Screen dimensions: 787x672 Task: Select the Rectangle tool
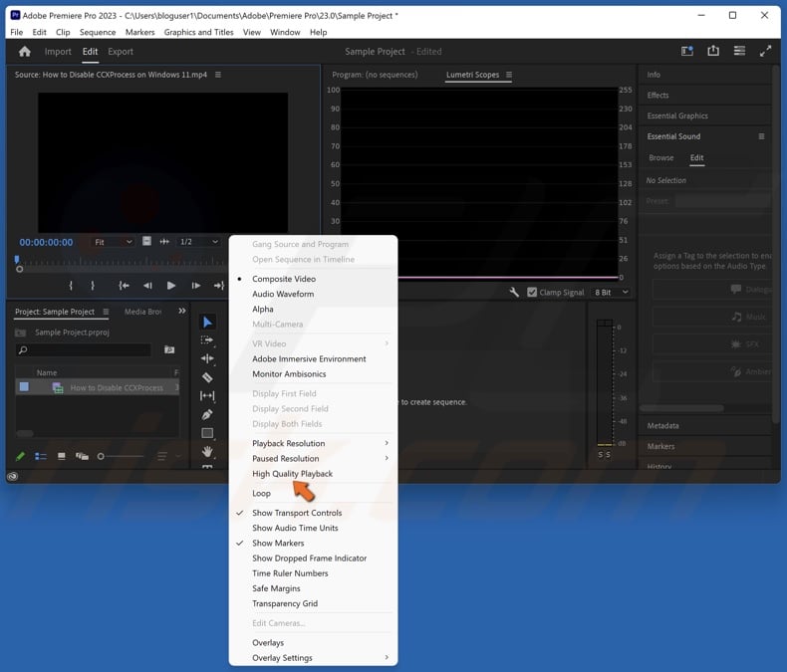click(x=207, y=433)
